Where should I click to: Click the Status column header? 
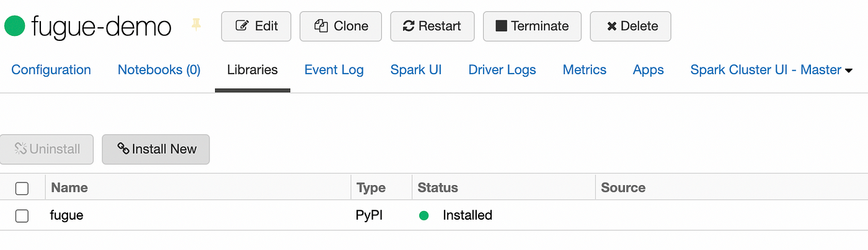click(438, 187)
